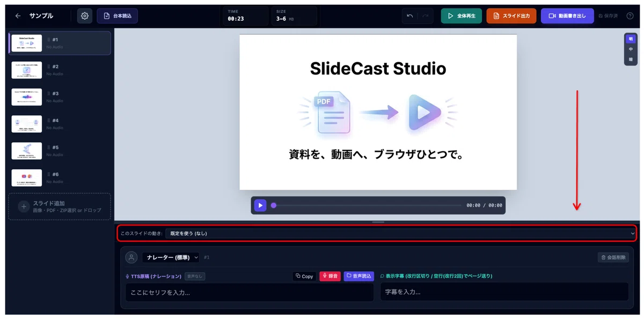Click the 字幕を入力 subtitle field
The height and width of the screenshot is (319, 644).
coord(504,292)
